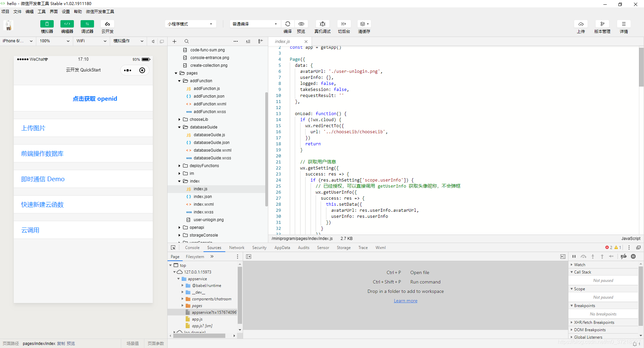Detach simulator into separate window icon
The height and width of the screenshot is (348, 644).
pos(162,41)
